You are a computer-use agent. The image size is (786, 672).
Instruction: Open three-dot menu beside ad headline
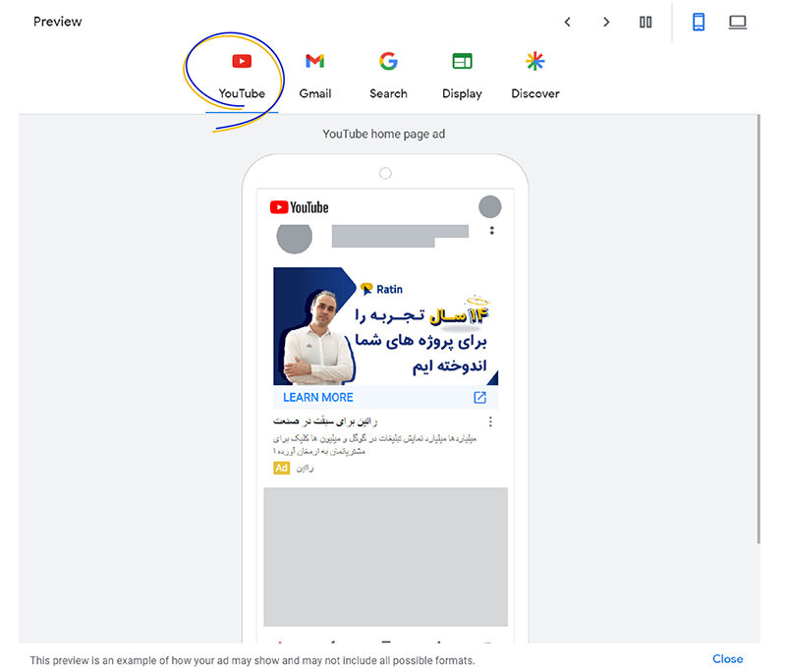point(490,421)
